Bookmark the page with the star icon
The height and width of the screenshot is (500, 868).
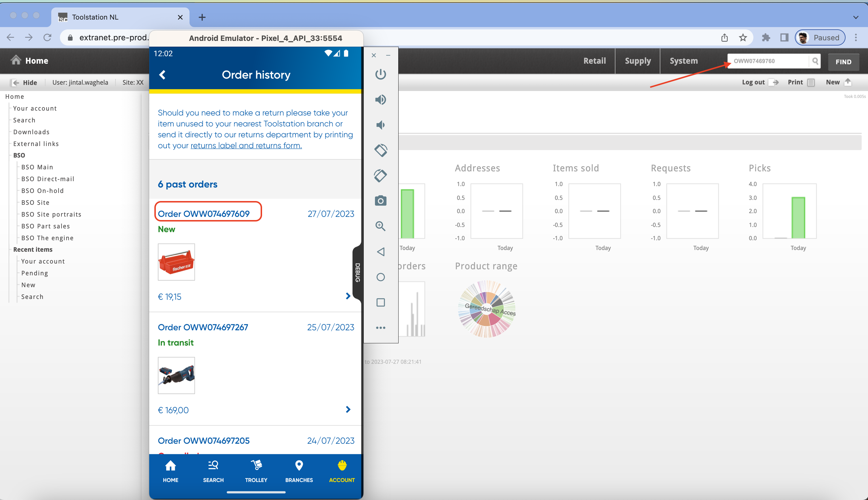pos(743,37)
